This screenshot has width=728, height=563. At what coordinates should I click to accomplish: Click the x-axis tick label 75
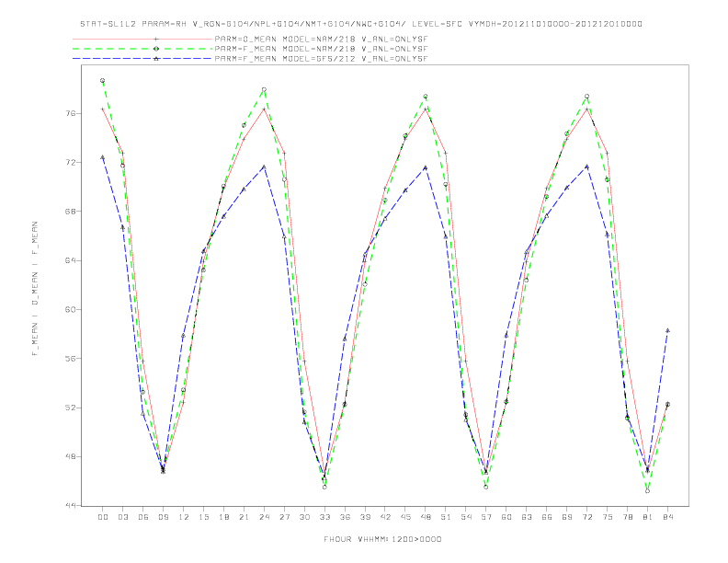pyautogui.click(x=608, y=517)
